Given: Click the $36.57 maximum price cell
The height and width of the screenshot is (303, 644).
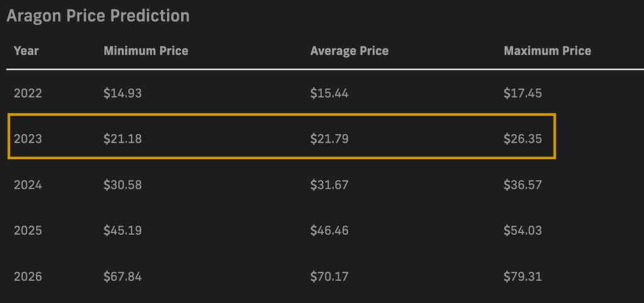Looking at the screenshot, I should point(523,185).
